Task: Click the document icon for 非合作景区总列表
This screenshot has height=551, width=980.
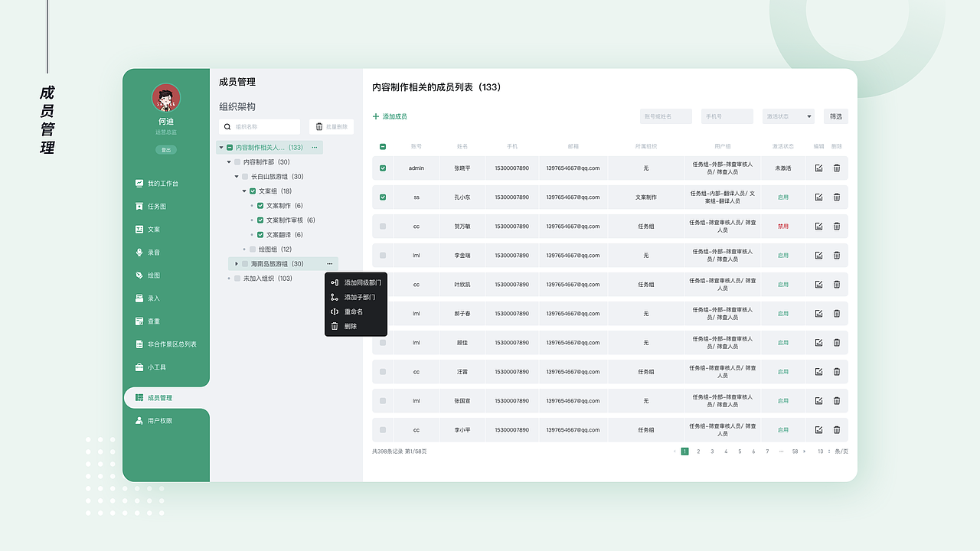Action: (139, 344)
